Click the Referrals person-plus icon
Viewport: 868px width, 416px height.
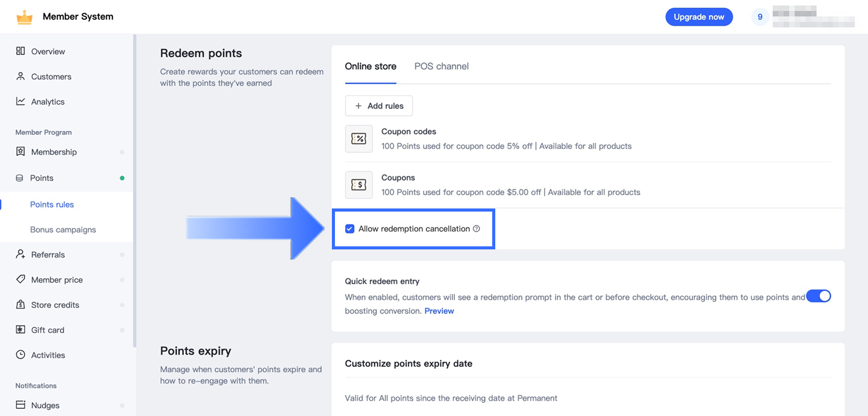(20, 254)
